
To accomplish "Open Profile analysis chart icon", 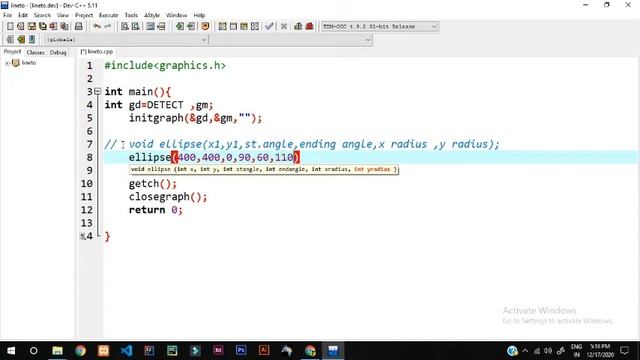I will coord(298,27).
